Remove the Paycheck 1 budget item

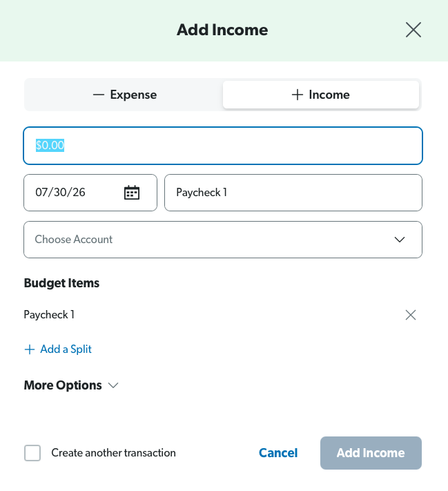tap(411, 315)
